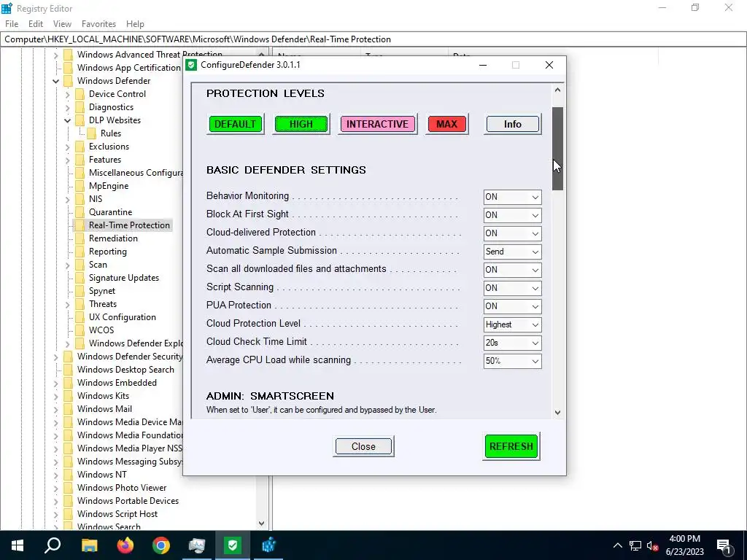Open Behavior Monitoring dropdown

512,197
